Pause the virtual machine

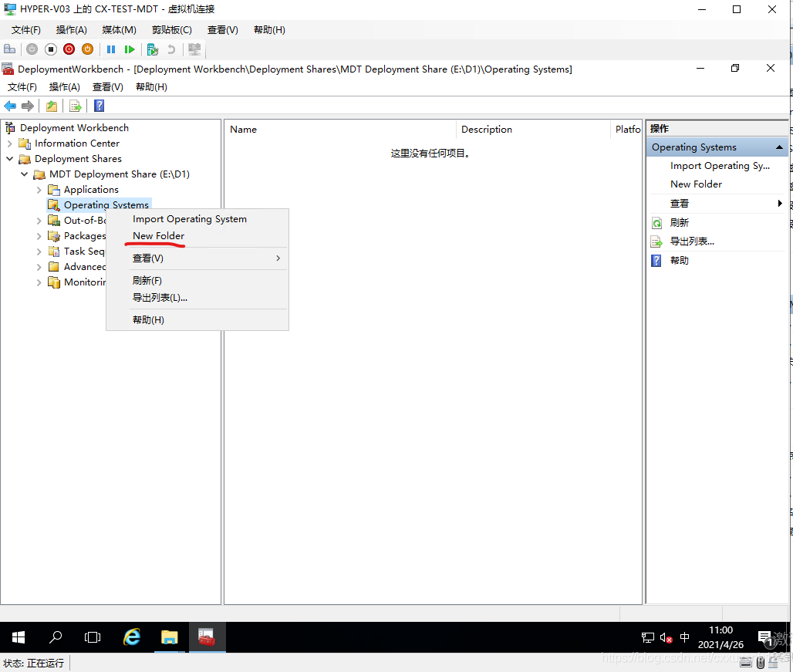pos(111,49)
